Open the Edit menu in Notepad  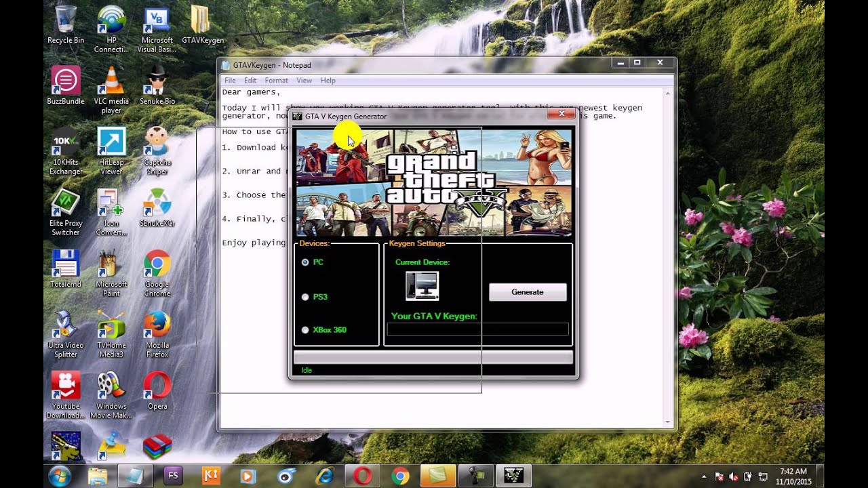[250, 80]
